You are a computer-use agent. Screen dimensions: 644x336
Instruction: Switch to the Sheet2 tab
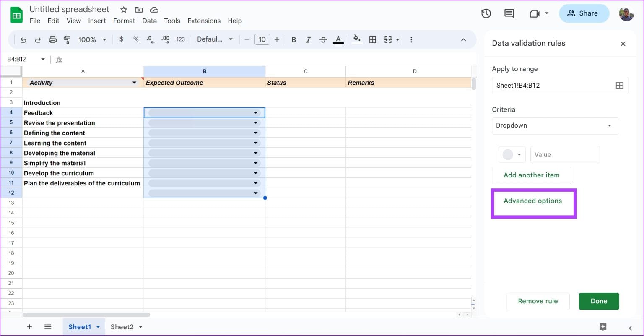click(122, 326)
